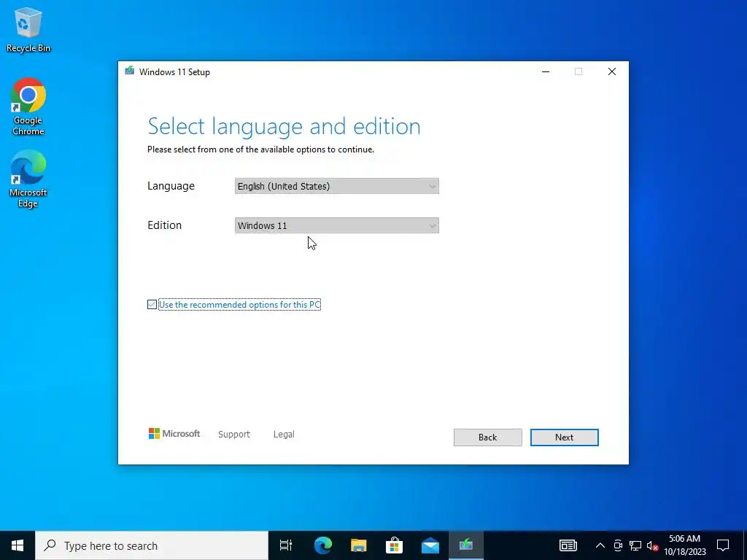Screen dimensions: 747x560
Task: Click the taskbar search box
Action: [x=152, y=545]
